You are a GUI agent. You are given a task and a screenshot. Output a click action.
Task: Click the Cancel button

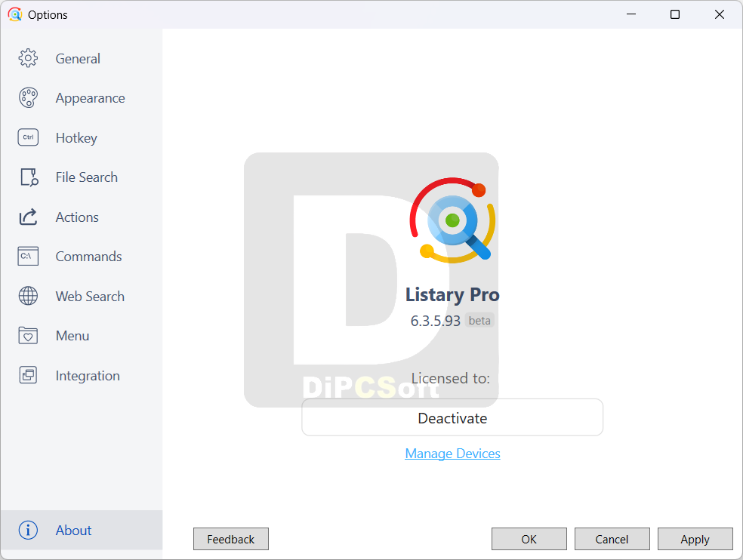612,539
